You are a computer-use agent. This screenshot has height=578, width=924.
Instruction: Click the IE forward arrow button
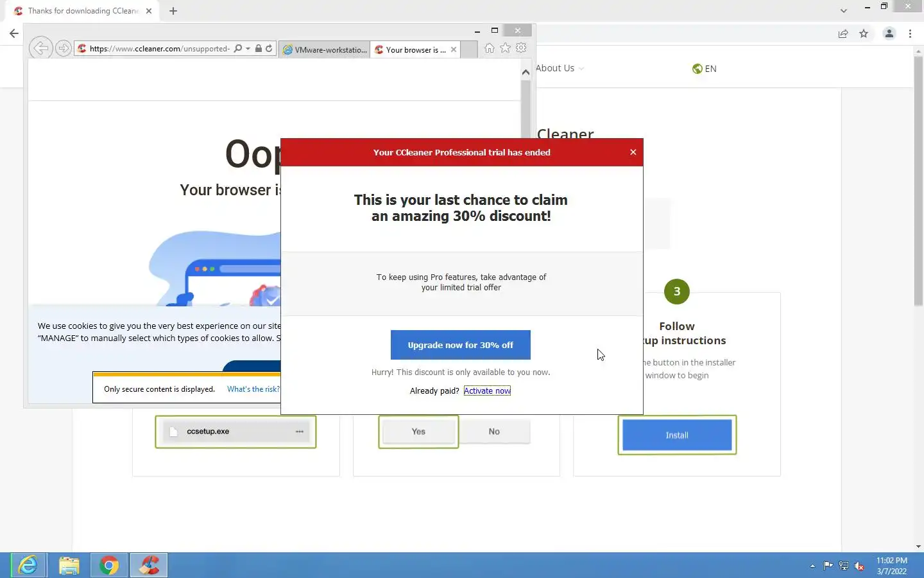pyautogui.click(x=63, y=48)
